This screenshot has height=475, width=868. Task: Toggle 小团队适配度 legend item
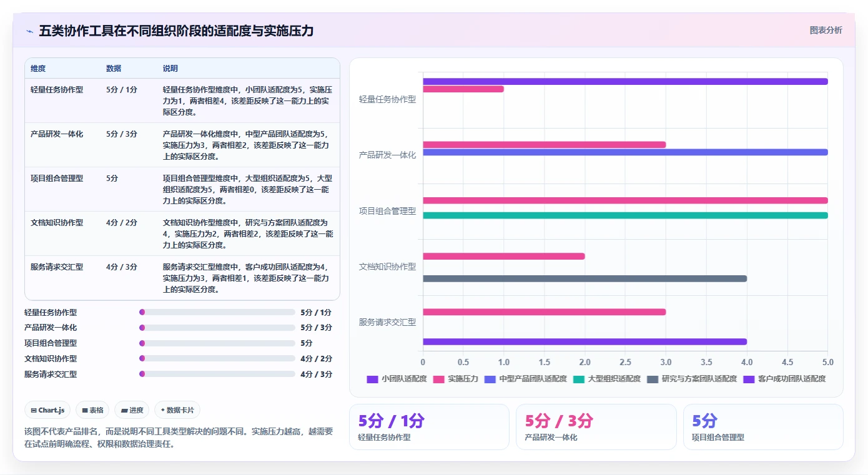[397, 379]
